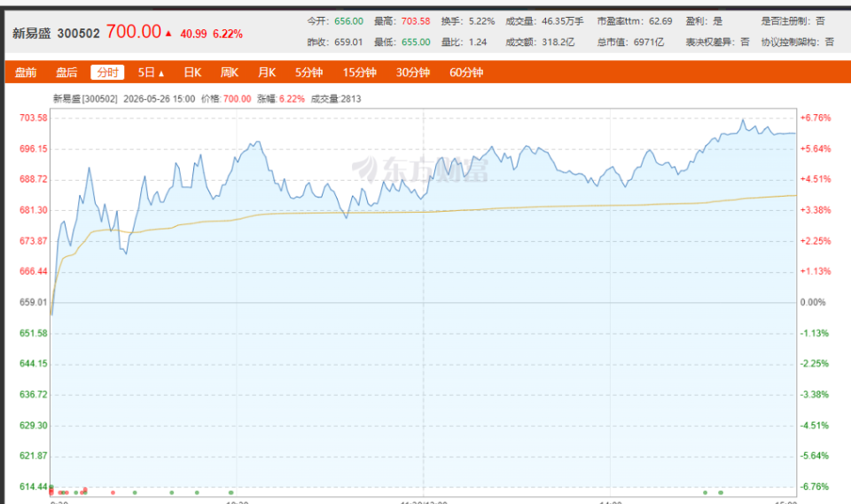
Task: Click the 量比 value 1.24
Action: click(478, 42)
